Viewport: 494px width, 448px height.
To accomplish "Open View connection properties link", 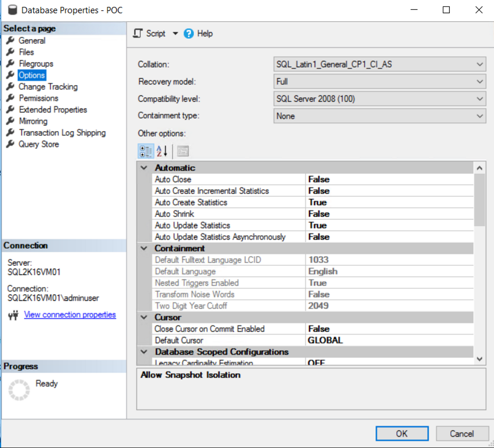I will tap(70, 315).
